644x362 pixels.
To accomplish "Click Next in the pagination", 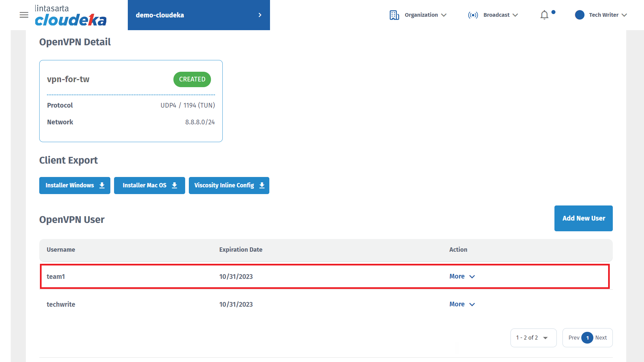I will tap(601, 338).
